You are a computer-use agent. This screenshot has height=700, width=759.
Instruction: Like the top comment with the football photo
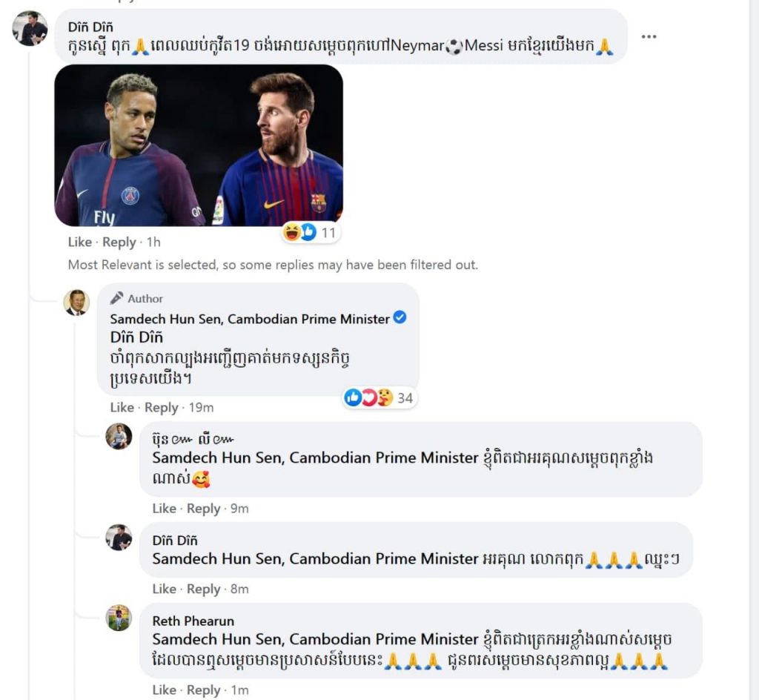80,242
